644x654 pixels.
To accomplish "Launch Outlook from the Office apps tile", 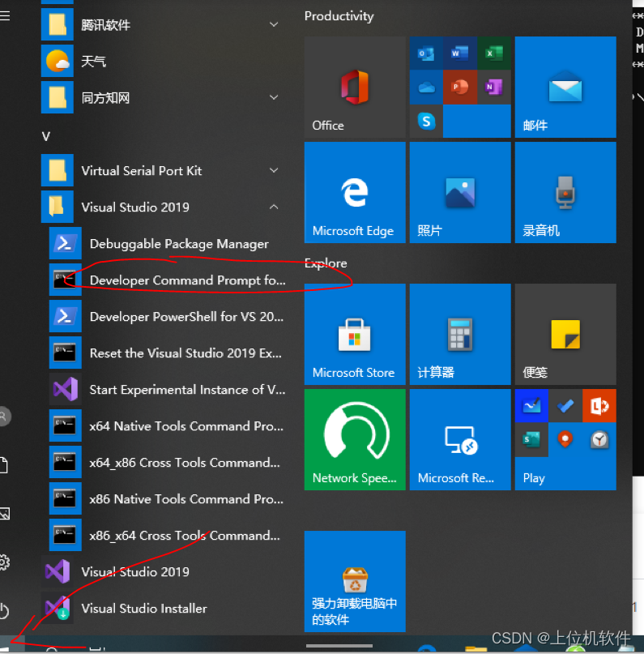I will 426,53.
